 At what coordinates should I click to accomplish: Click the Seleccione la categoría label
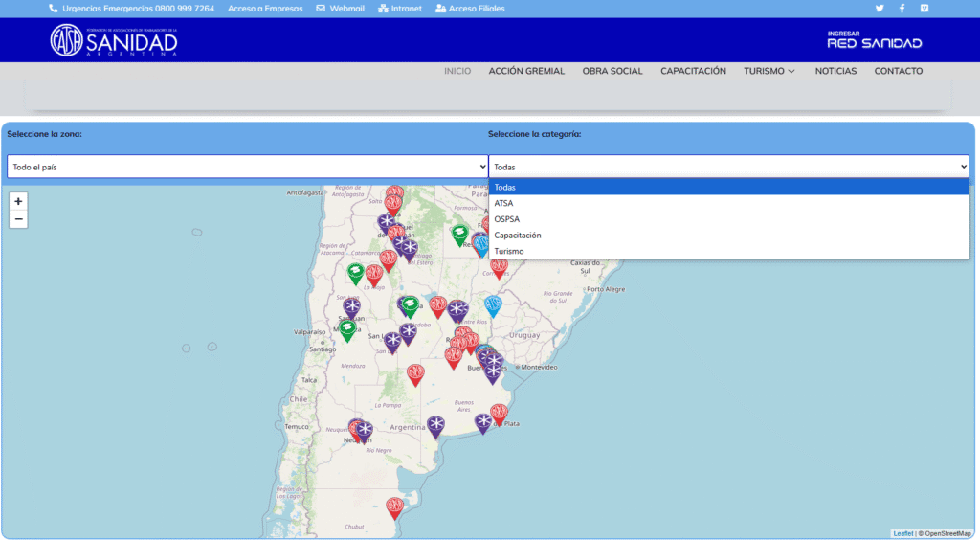pyautogui.click(x=534, y=134)
